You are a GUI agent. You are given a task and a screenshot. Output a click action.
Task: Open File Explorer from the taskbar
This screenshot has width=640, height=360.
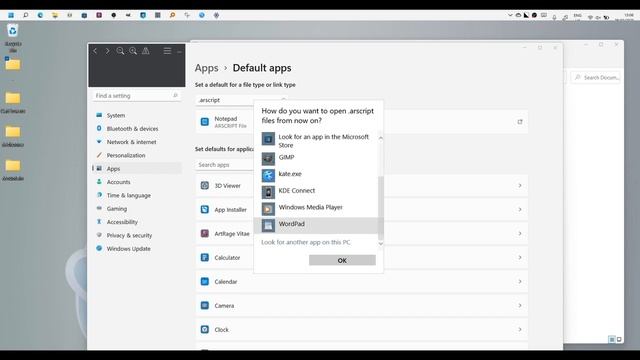(55, 15)
